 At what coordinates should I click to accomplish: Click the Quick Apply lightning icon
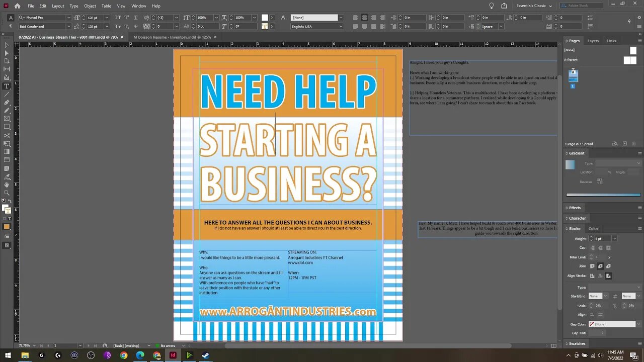[x=629, y=21]
